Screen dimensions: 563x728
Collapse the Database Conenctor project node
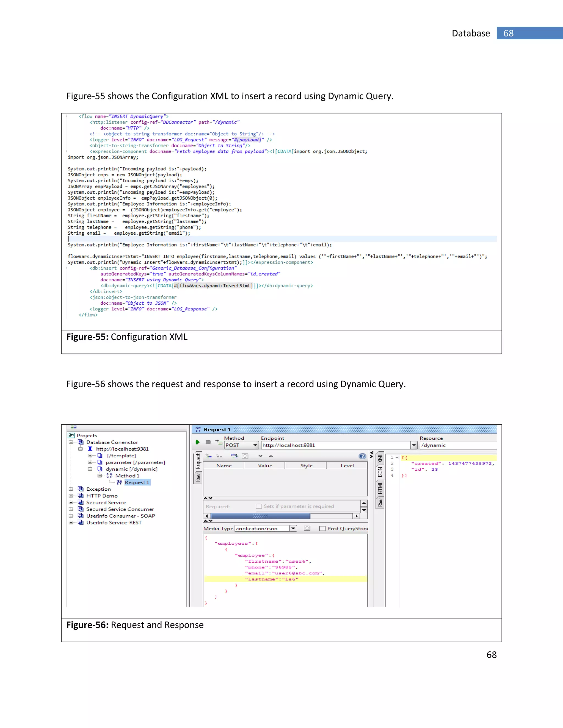tap(71, 442)
